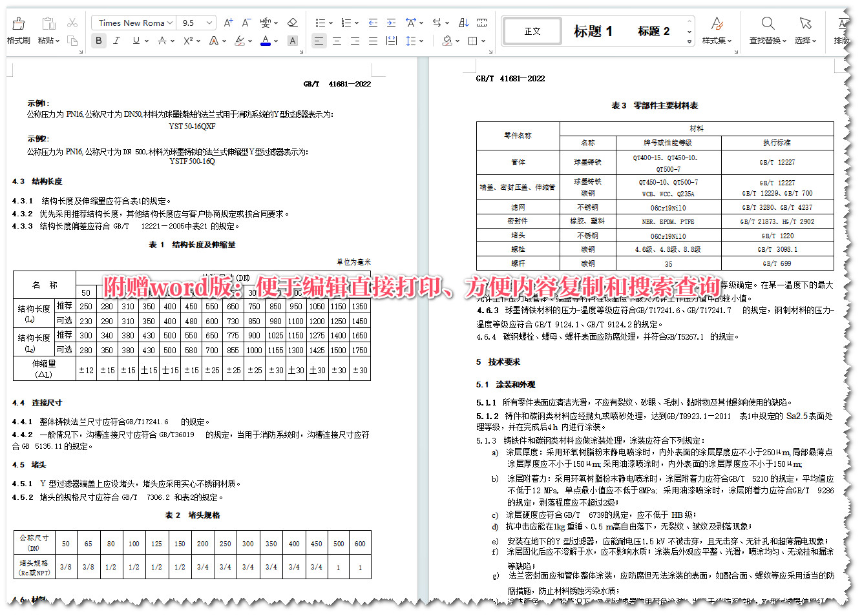The image size is (862, 616).
Task: Clear formatting with the eraser icon
Action: (292, 22)
